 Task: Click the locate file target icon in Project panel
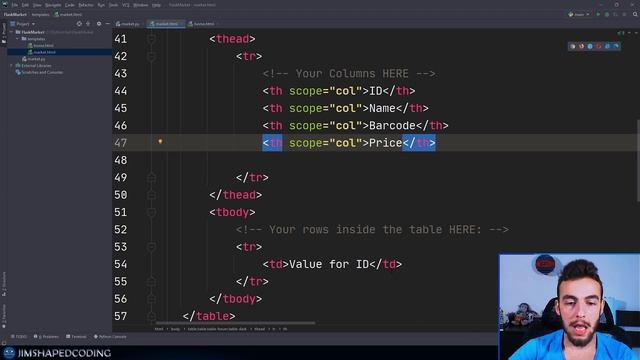[x=79, y=24]
